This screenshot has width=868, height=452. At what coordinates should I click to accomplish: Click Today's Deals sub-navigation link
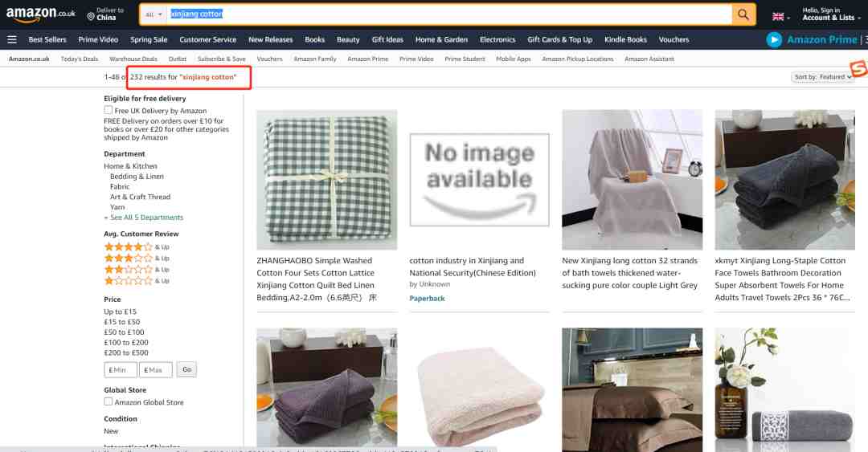[x=79, y=59]
